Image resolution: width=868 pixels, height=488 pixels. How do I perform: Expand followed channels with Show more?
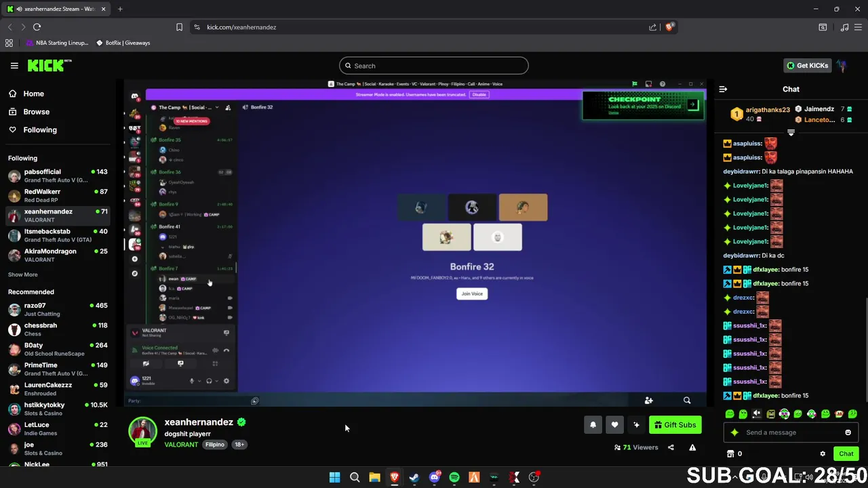pyautogui.click(x=23, y=274)
